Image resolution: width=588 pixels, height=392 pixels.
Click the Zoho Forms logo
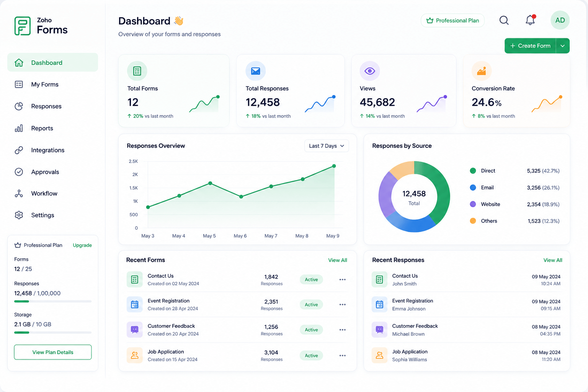(41, 26)
